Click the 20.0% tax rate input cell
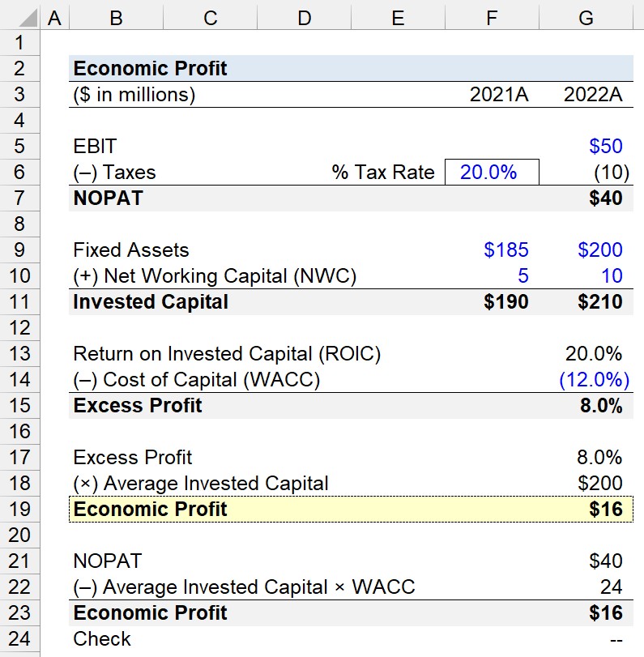The height and width of the screenshot is (657, 644). [492, 173]
